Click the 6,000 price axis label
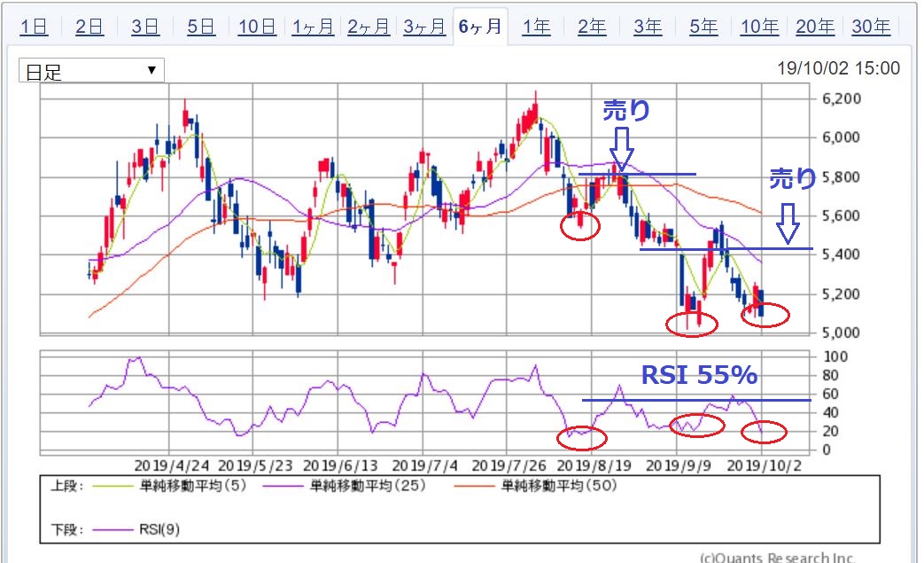 [x=842, y=137]
